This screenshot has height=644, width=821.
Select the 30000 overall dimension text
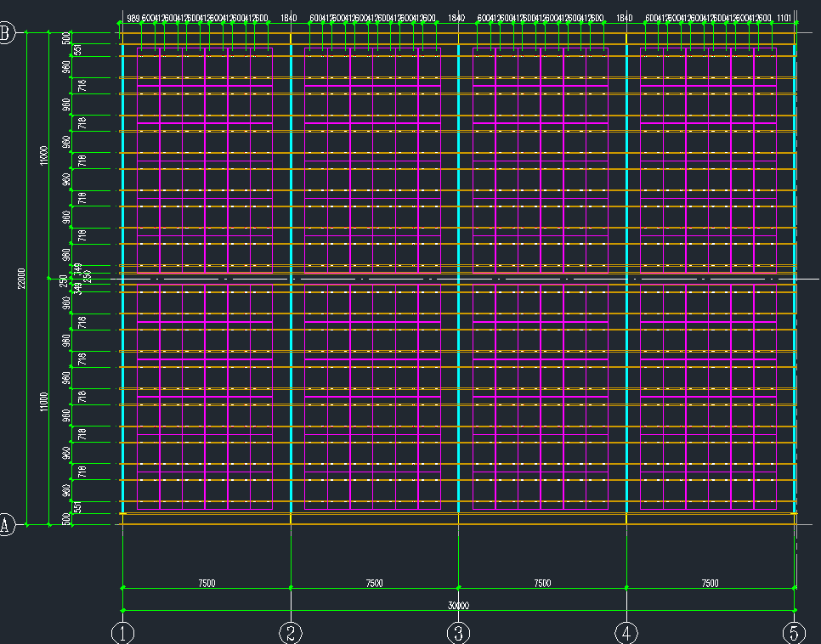(459, 605)
